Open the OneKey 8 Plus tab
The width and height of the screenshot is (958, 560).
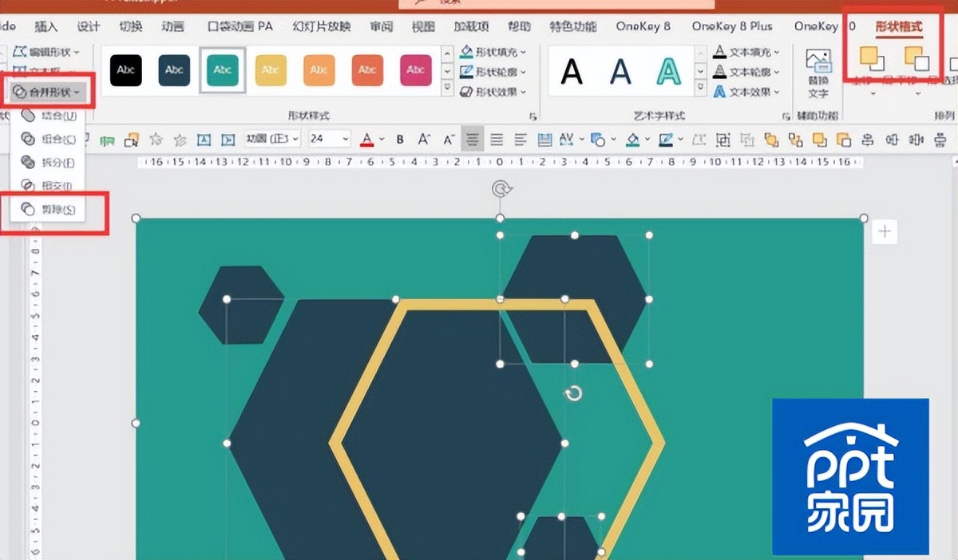click(732, 26)
